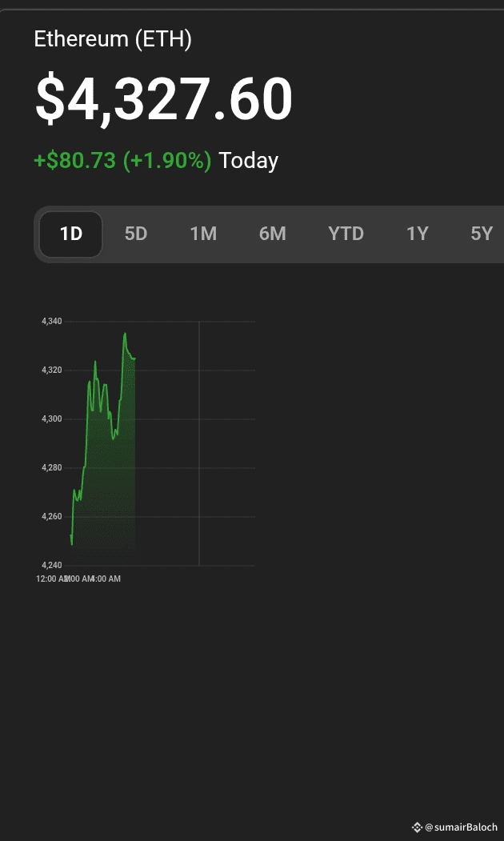Click the 4,300 y-axis label

51,418
